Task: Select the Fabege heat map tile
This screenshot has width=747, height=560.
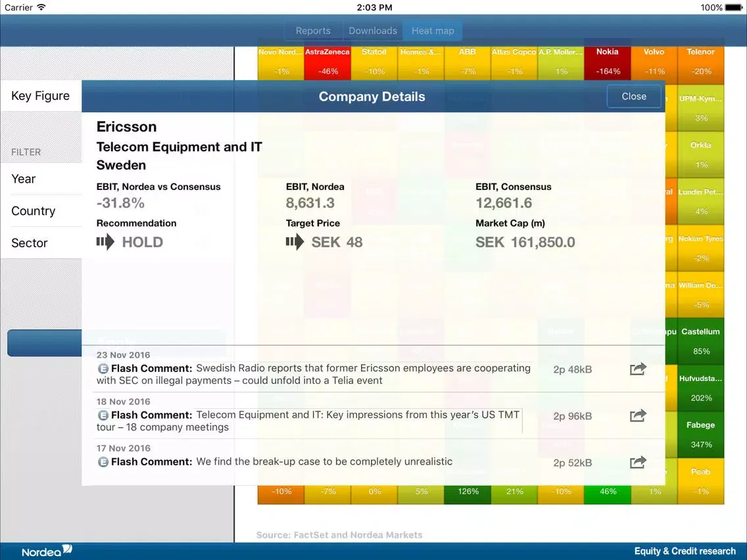Action: (x=701, y=434)
